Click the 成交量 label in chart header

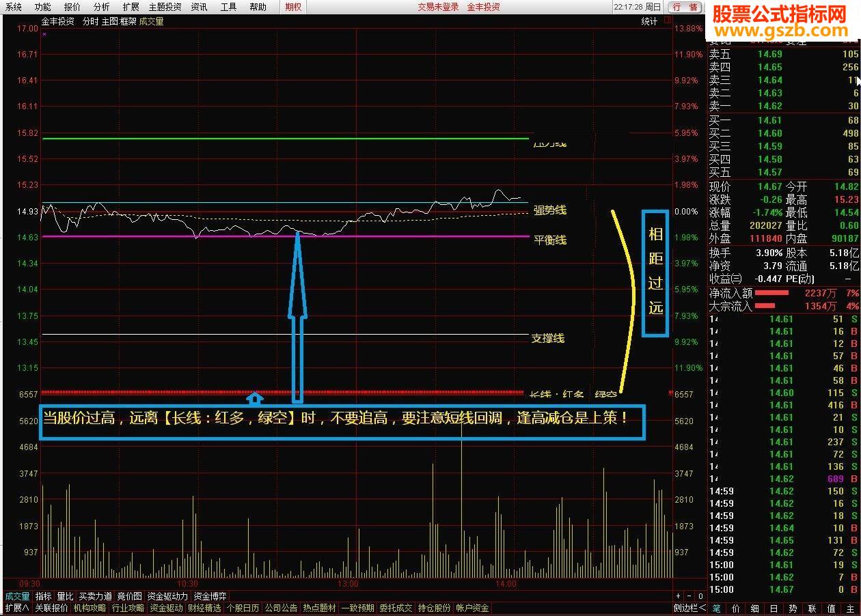pyautogui.click(x=151, y=21)
